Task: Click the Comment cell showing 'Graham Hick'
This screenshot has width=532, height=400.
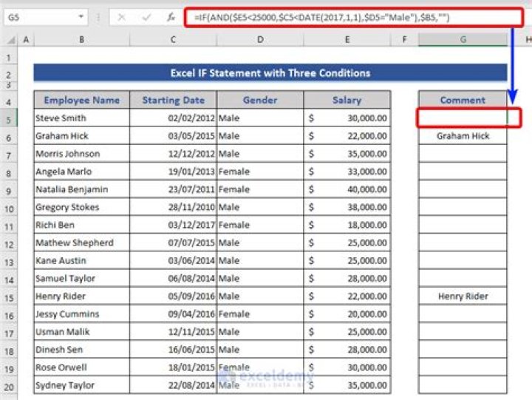Action: [x=463, y=136]
